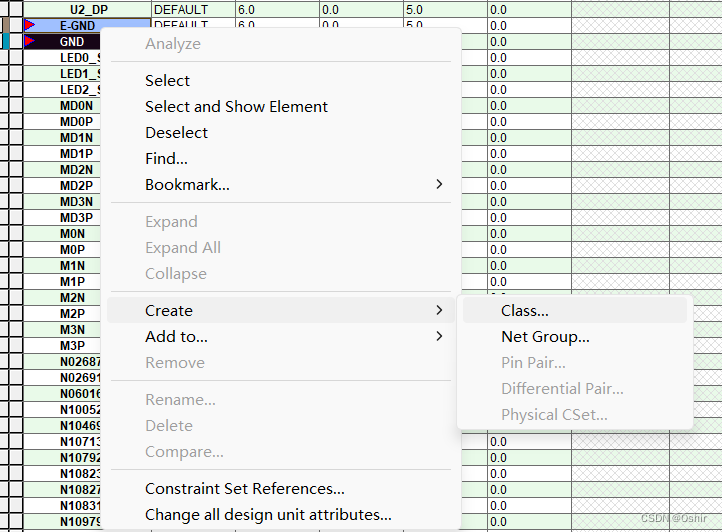The width and height of the screenshot is (722, 532).
Task: Click Select in the context menu
Action: pos(167,81)
